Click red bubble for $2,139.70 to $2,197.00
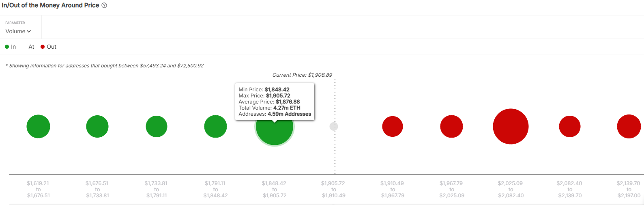644x205 pixels. pyautogui.click(x=629, y=127)
